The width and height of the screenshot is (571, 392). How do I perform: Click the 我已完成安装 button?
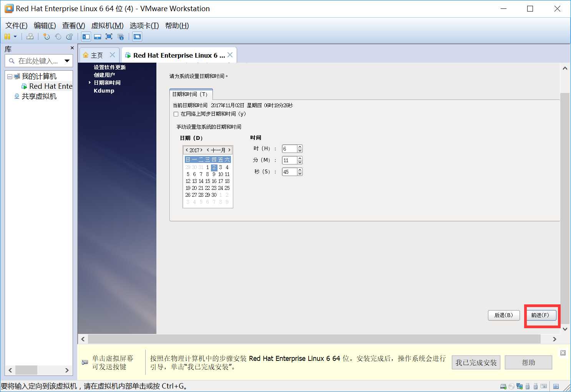click(x=476, y=362)
